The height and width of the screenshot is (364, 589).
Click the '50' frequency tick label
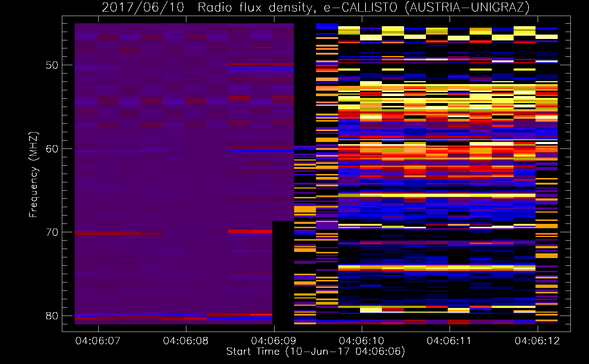52,65
